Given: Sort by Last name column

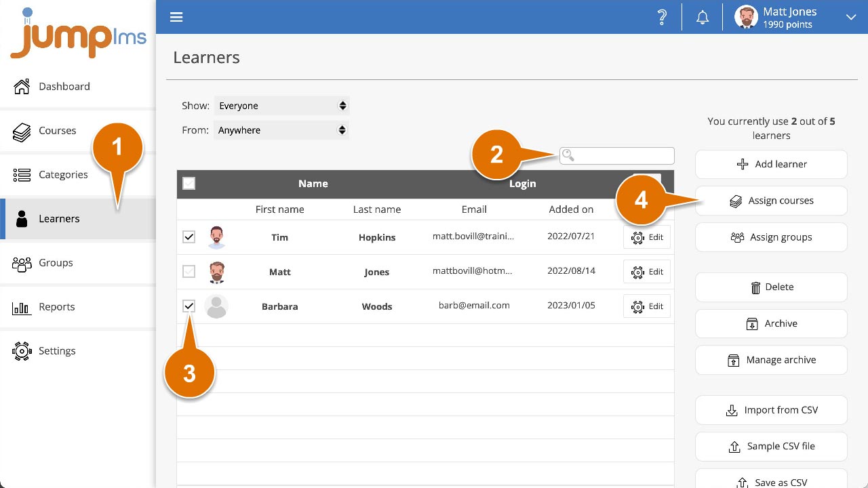Looking at the screenshot, I should 376,209.
